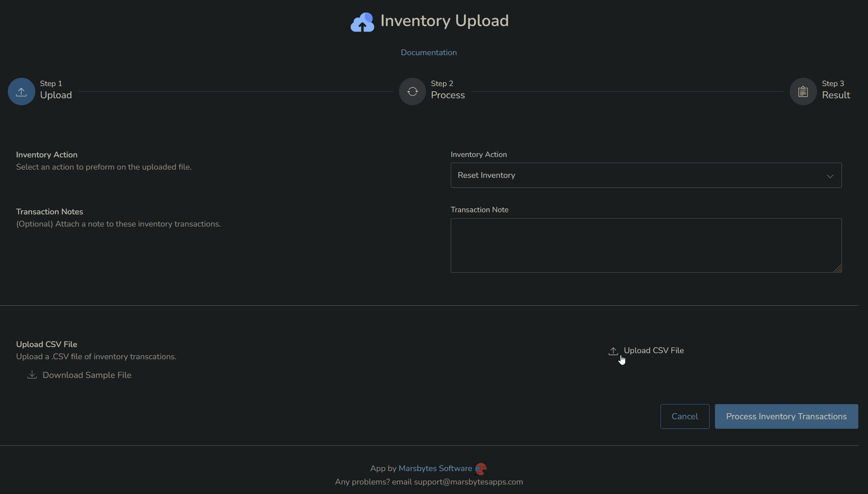Click Download Sample File
Screen dimensions: 868x494
point(86,375)
